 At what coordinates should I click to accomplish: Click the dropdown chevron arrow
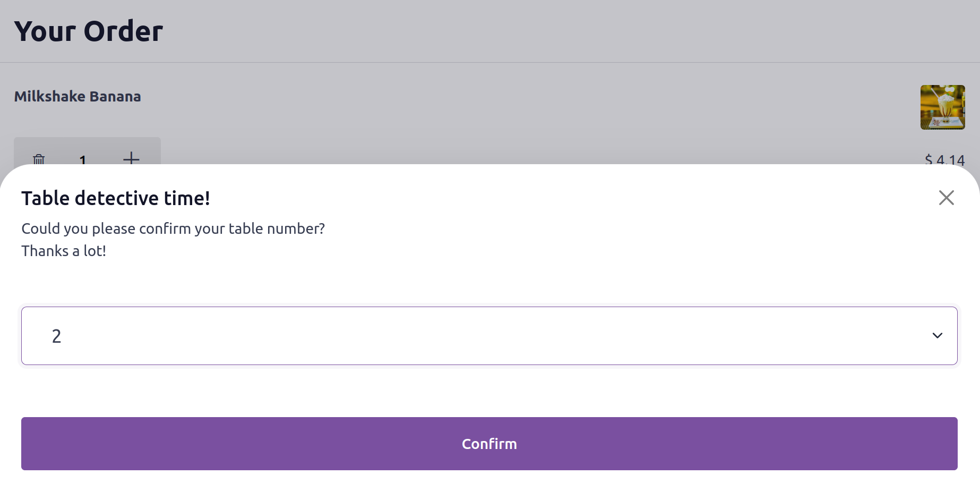click(937, 336)
